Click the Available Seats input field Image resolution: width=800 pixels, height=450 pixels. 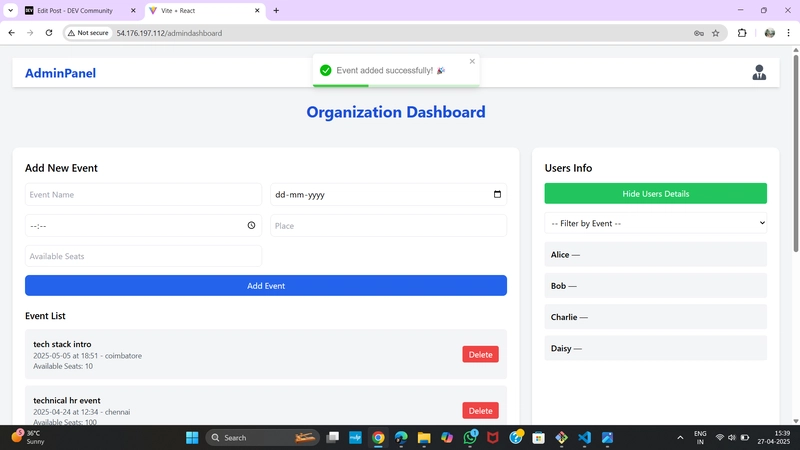click(143, 256)
